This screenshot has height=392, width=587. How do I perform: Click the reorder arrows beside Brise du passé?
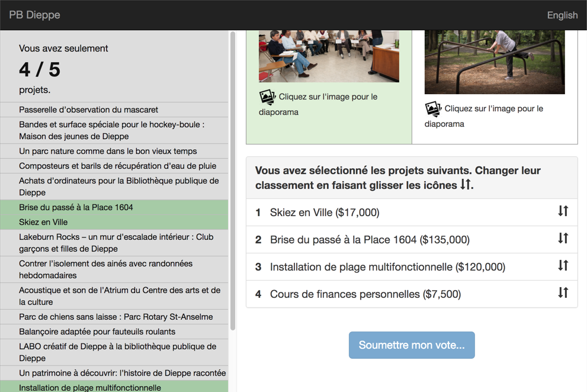click(562, 239)
